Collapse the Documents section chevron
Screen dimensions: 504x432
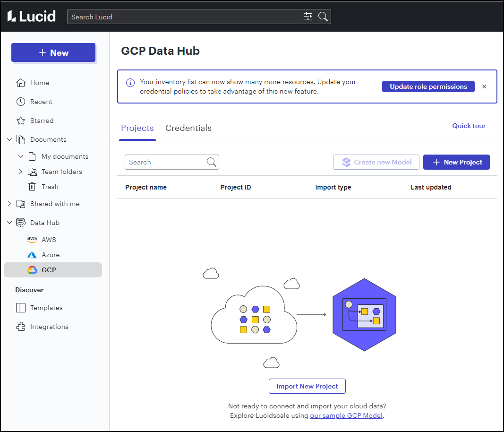pos(9,139)
